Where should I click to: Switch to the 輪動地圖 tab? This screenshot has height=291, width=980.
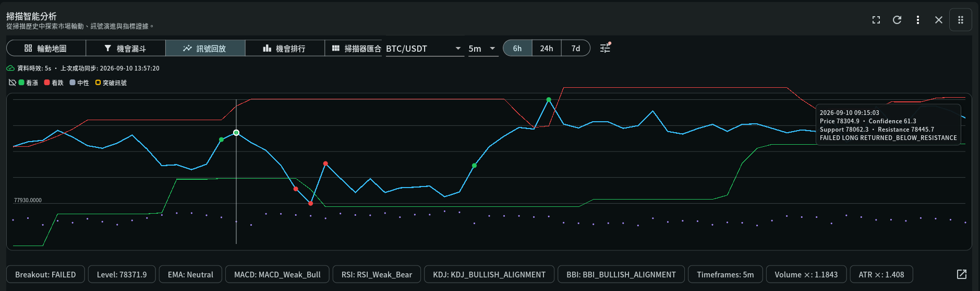click(46, 48)
